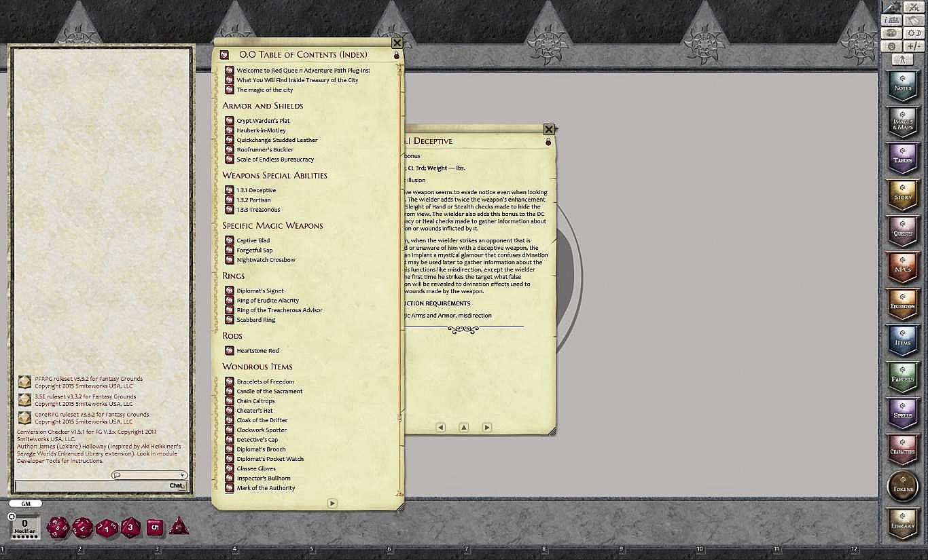Click the crossed swords icon at top right
This screenshot has height=560, width=928.
coord(912,7)
